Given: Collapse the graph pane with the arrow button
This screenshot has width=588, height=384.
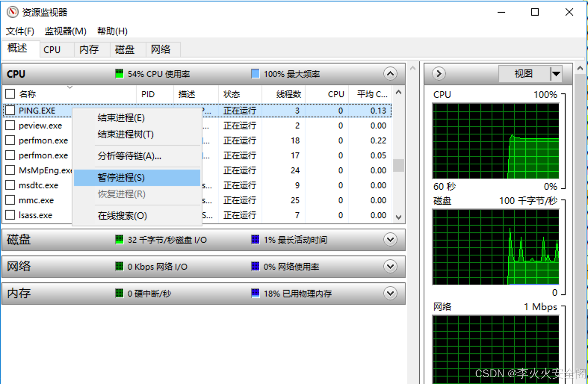Looking at the screenshot, I should click(439, 74).
